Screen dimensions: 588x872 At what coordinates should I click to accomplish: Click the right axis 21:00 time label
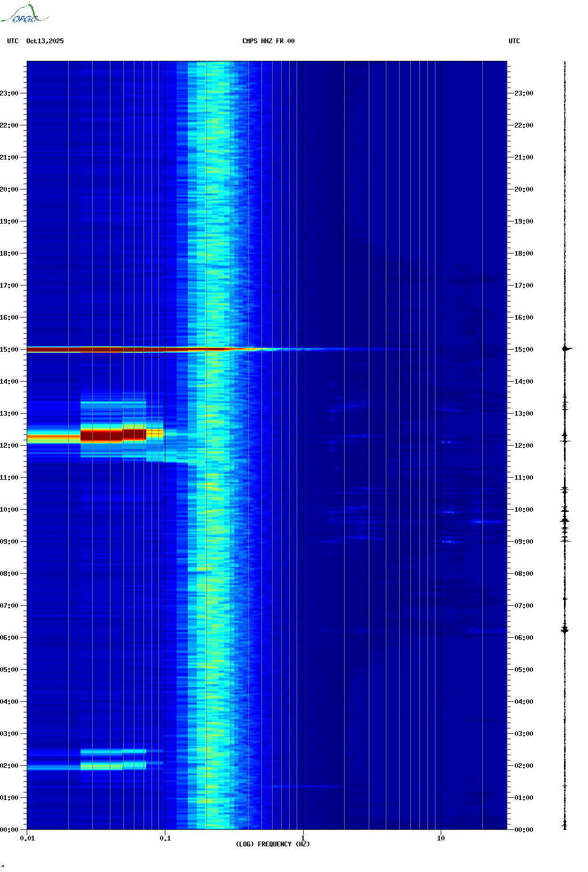point(524,157)
